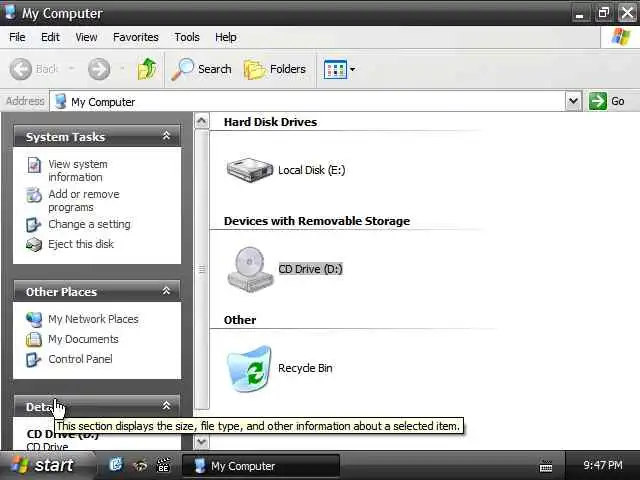Collapse the System Tasks panel

(166, 136)
